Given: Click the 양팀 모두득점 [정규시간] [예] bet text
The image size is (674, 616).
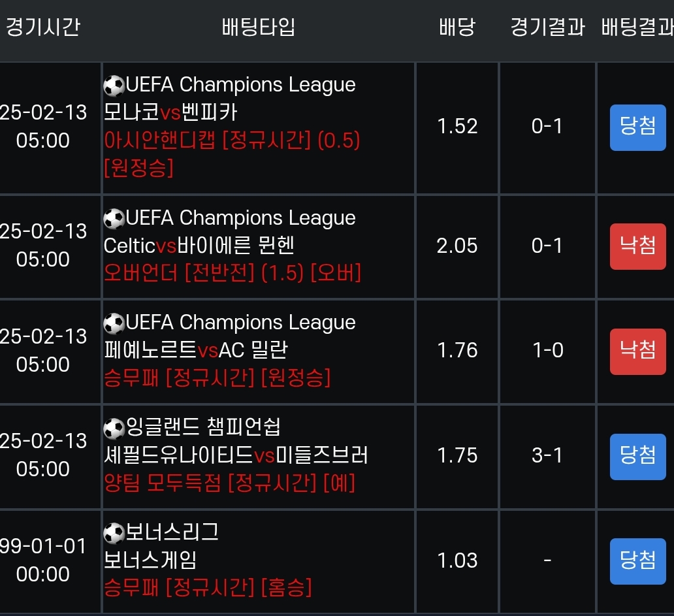Looking at the screenshot, I should pyautogui.click(x=230, y=483).
